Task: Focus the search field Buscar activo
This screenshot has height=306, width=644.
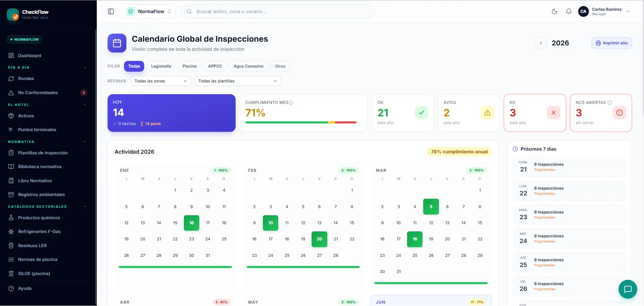Action: tap(278, 11)
